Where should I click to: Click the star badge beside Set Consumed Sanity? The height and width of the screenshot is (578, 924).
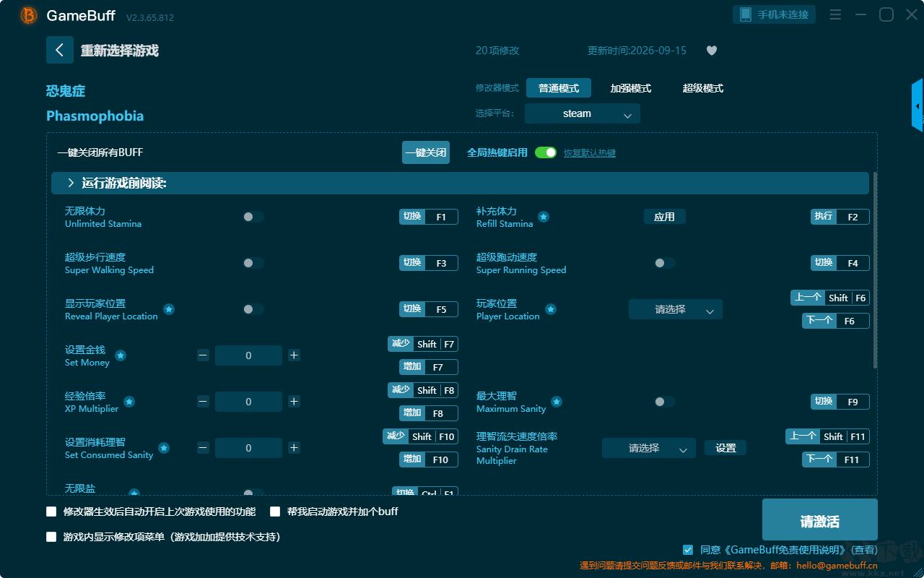tap(164, 448)
